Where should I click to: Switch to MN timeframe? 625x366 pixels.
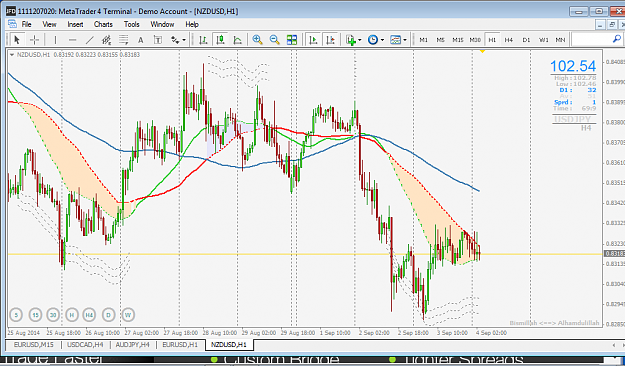(560, 40)
